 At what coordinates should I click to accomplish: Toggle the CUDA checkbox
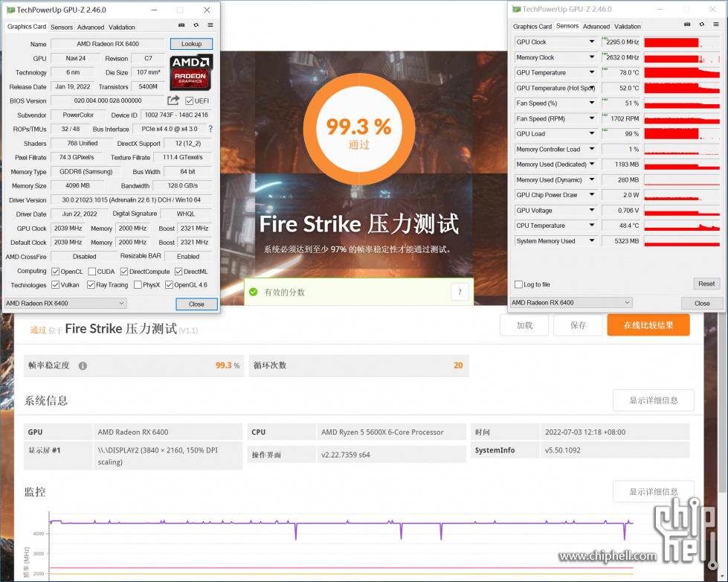point(92,272)
